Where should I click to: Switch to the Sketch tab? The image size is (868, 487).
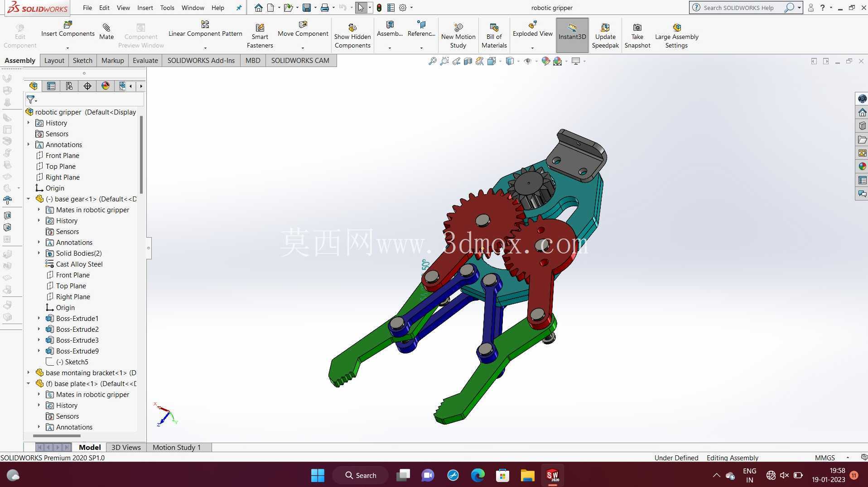pyautogui.click(x=82, y=61)
